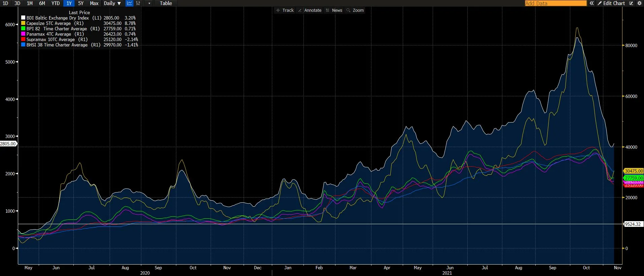
Task: Click the magenta Panamax legend swatch
Action: click(23, 34)
